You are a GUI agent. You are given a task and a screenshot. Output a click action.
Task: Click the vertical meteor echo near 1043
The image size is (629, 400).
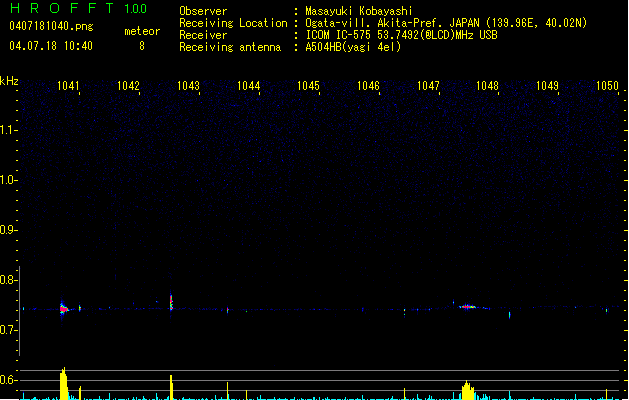(171, 302)
